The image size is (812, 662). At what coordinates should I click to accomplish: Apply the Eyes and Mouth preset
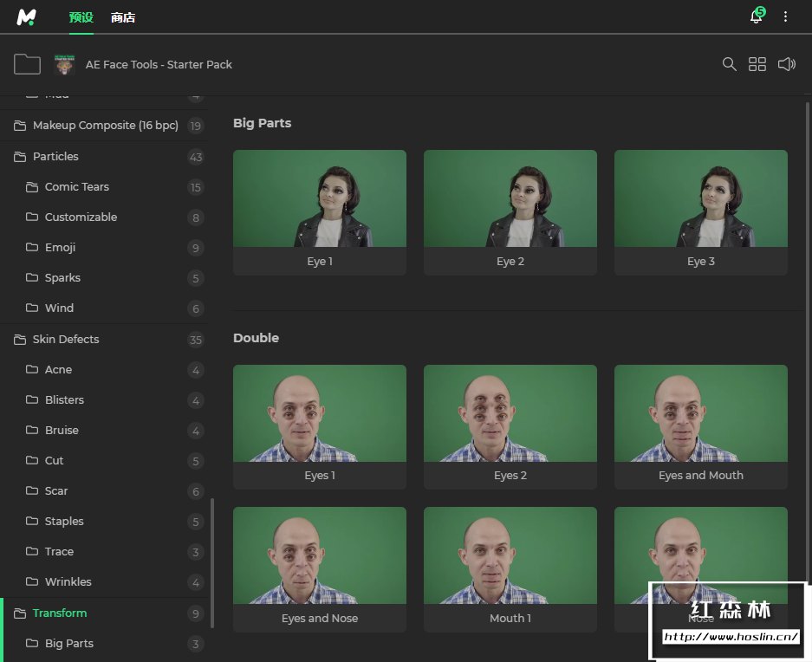click(x=700, y=413)
